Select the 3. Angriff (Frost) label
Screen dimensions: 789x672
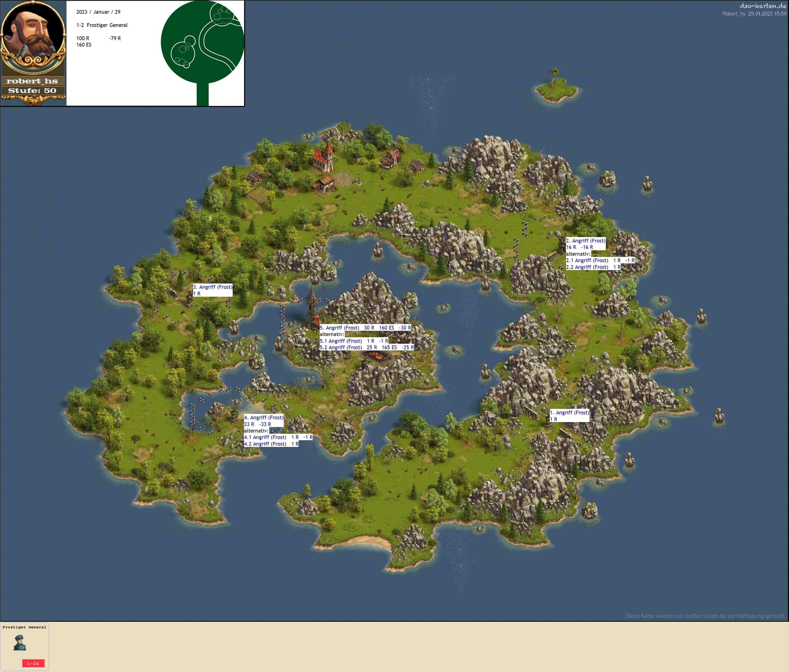[212, 287]
